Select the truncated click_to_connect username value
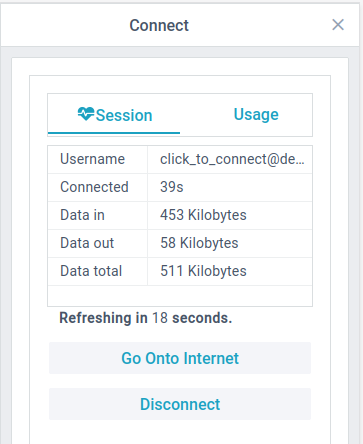 click(232, 159)
